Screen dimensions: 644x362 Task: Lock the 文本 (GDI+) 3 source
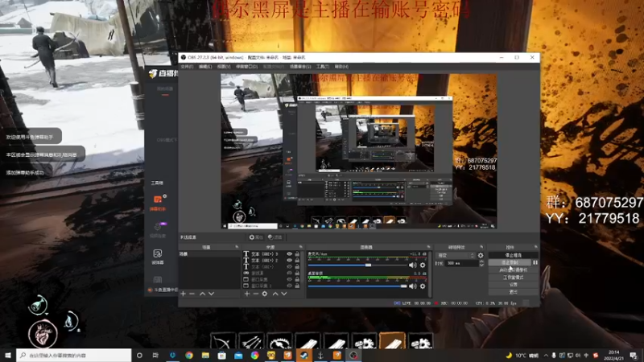pyautogui.click(x=297, y=254)
